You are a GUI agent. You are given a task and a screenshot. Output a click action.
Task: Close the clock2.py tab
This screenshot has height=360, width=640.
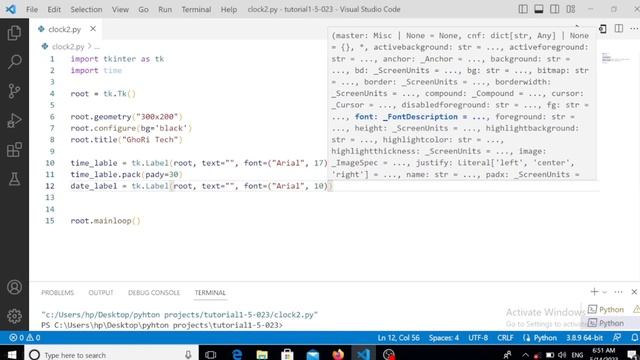93,29
